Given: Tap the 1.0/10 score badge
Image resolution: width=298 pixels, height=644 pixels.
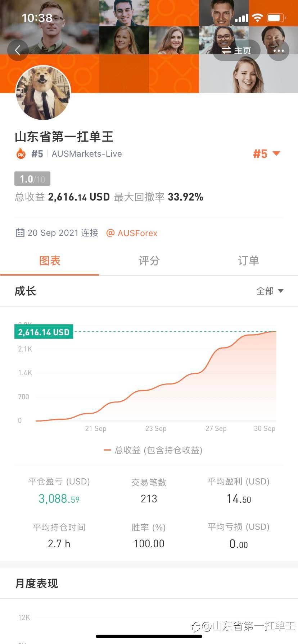Looking at the screenshot, I should (32, 179).
